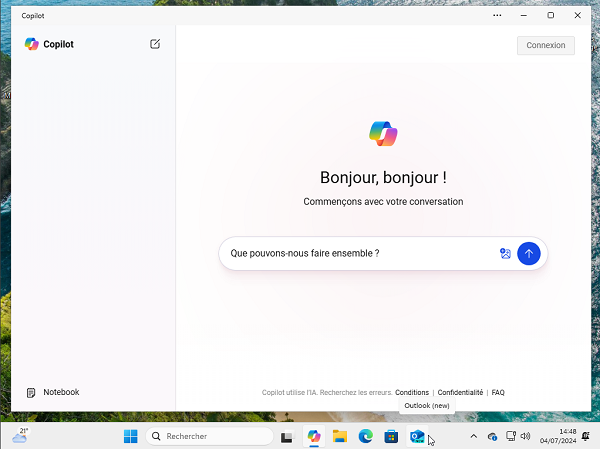Open the Windows Start menu

click(x=131, y=436)
